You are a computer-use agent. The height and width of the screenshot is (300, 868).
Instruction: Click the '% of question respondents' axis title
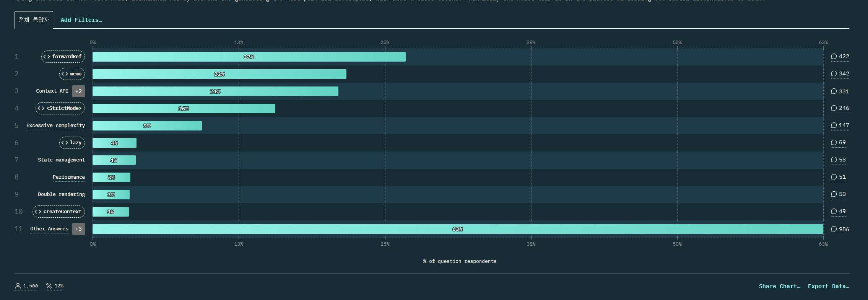click(x=460, y=261)
